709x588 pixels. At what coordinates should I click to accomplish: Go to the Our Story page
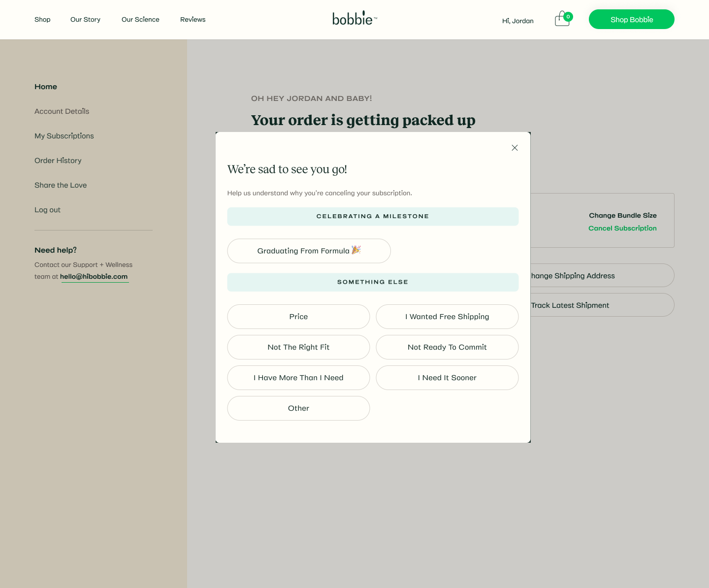[x=85, y=20]
